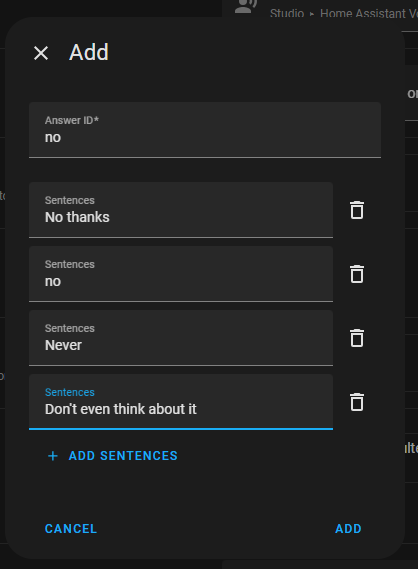The image size is (418, 569).
Task: Delete the "Never" sentence entry
Action: [x=357, y=338]
